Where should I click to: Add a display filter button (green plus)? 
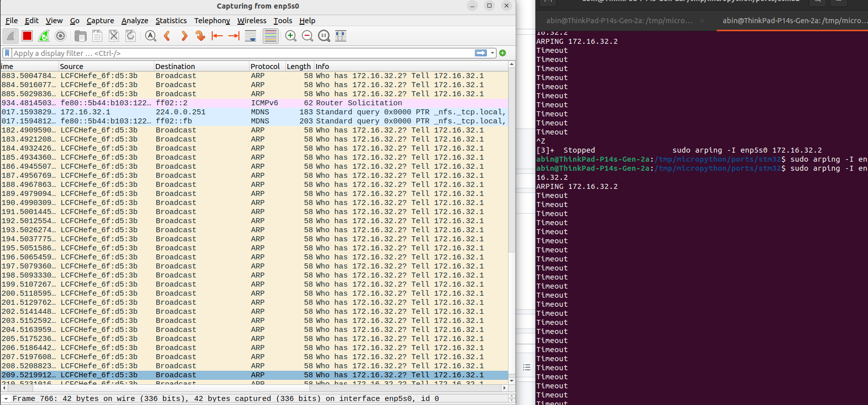click(503, 53)
